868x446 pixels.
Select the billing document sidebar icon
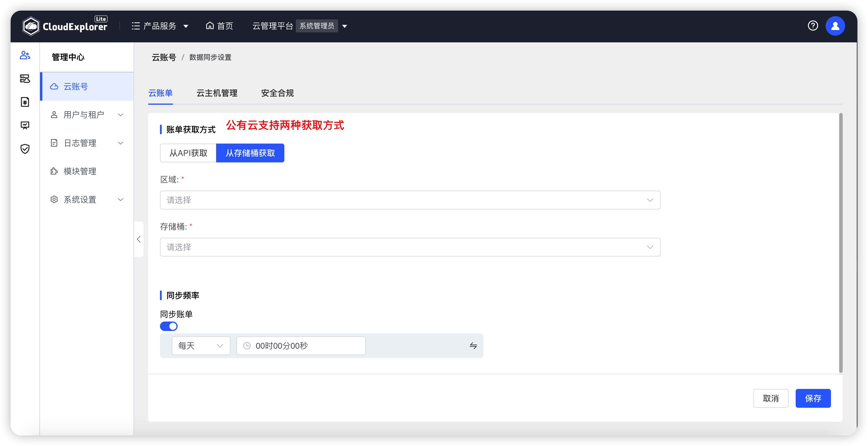click(x=25, y=102)
